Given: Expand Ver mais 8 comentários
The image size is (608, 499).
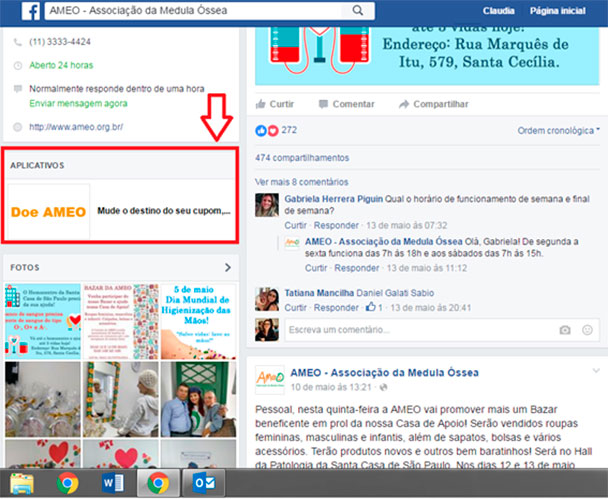Looking at the screenshot, I should tap(301, 182).
